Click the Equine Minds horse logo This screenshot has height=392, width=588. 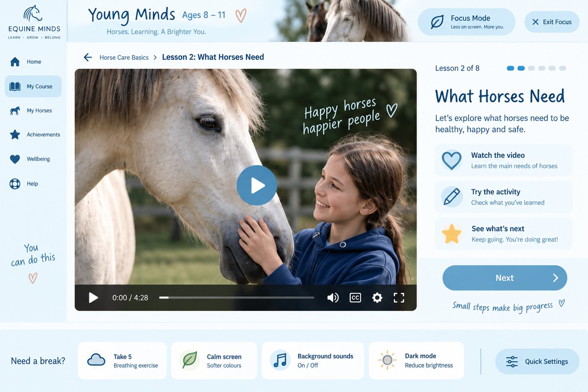[x=33, y=13]
